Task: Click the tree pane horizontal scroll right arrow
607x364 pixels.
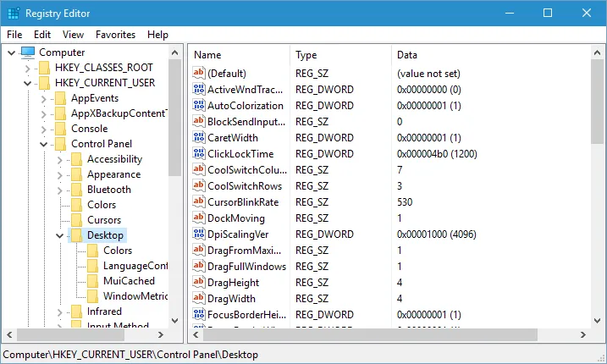Action: point(161,335)
